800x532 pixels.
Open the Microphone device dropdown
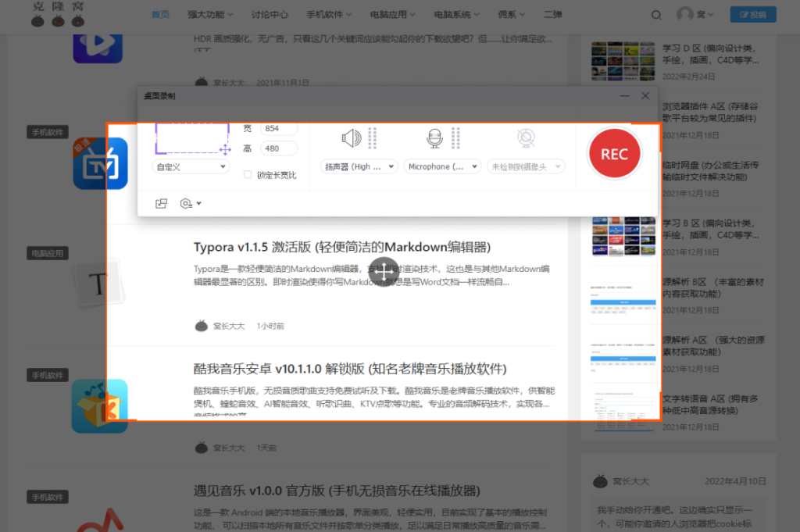442,167
